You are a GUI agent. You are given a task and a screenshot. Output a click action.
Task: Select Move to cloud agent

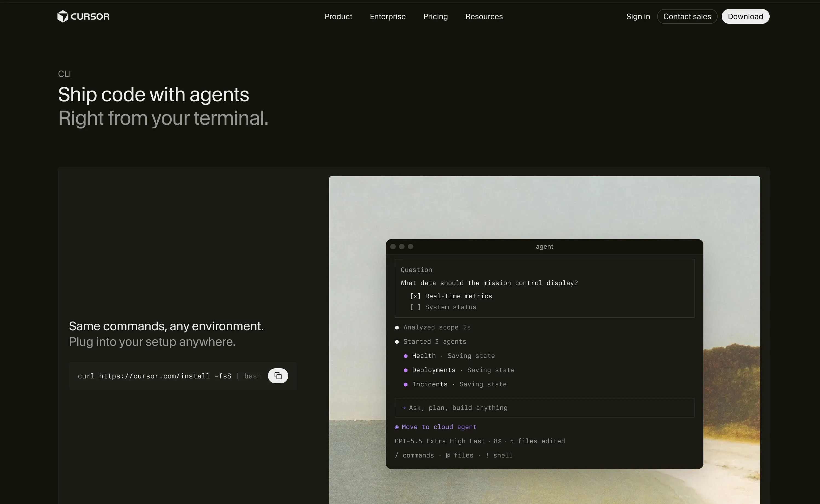[439, 427]
